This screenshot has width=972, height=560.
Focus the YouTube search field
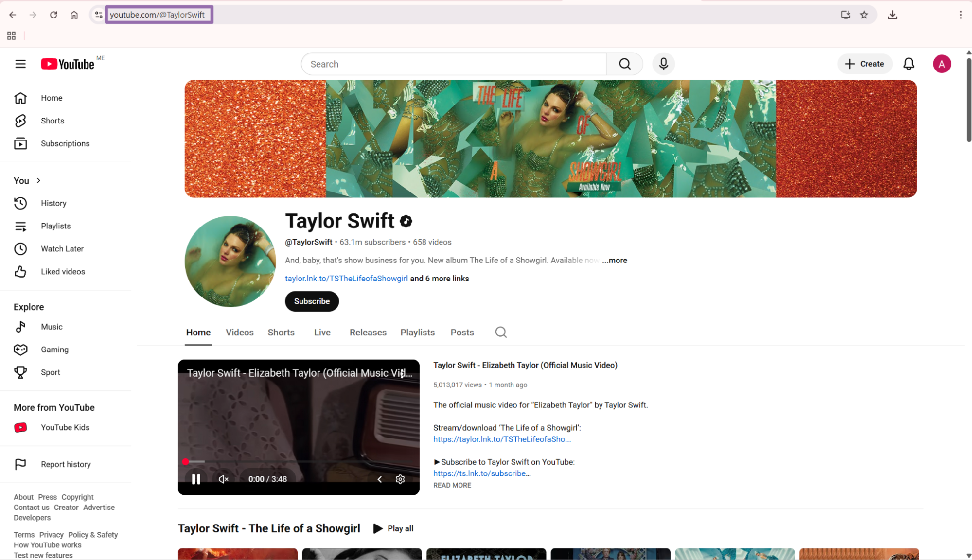coord(454,64)
